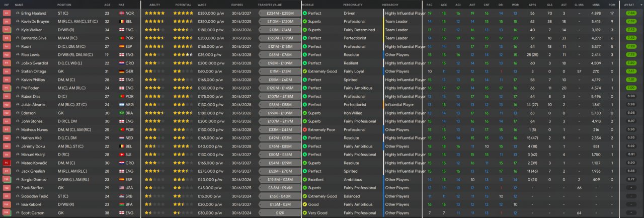
Task: Click Bernardo Silva's £165M - £198M transfer value
Action: [x=279, y=38]
